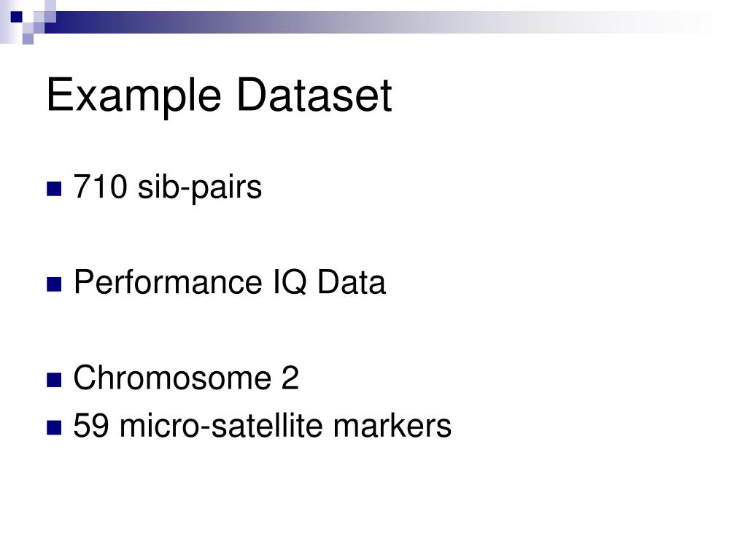Click the word markers in last bullet
This screenshot has width=747, height=560.
click(392, 425)
